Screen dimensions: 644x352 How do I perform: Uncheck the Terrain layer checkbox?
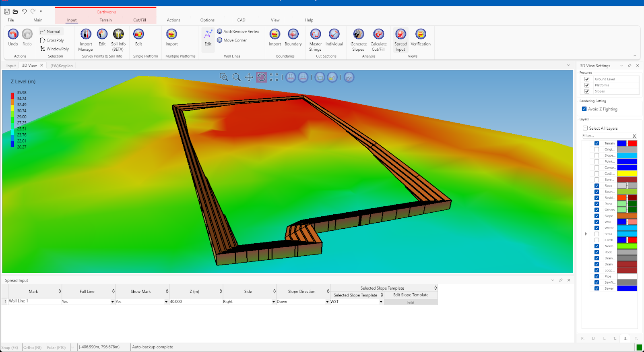point(597,143)
